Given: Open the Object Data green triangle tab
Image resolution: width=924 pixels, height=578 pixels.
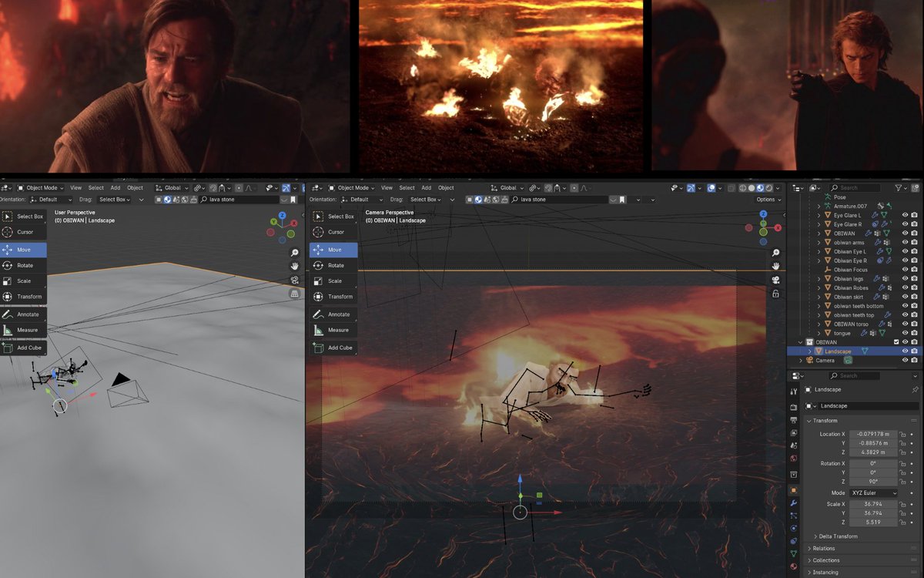Looking at the screenshot, I should 794,553.
